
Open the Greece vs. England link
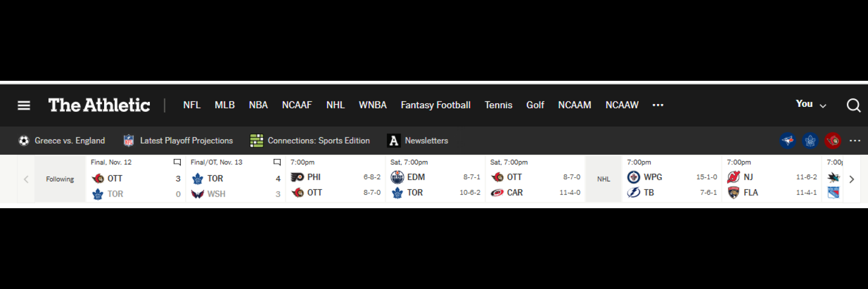62,141
